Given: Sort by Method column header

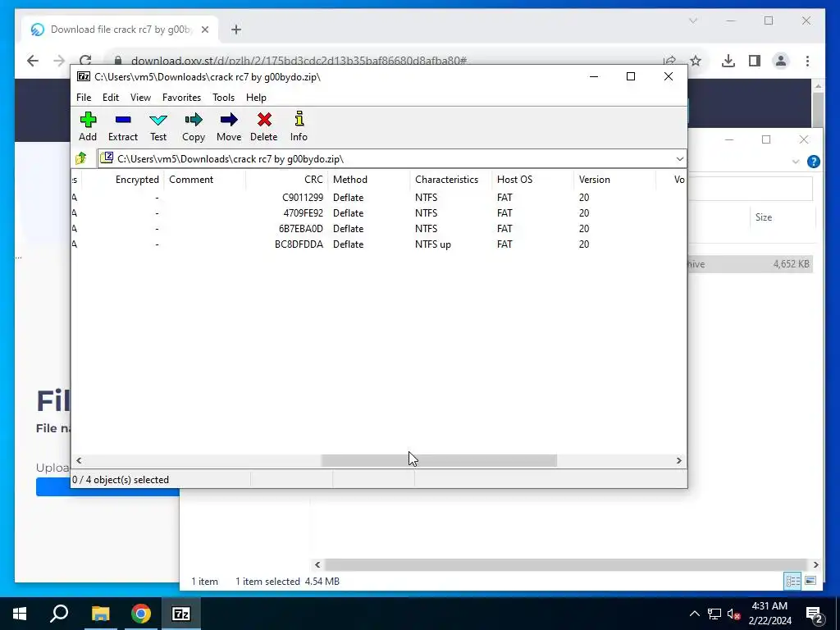Looking at the screenshot, I should [369, 180].
